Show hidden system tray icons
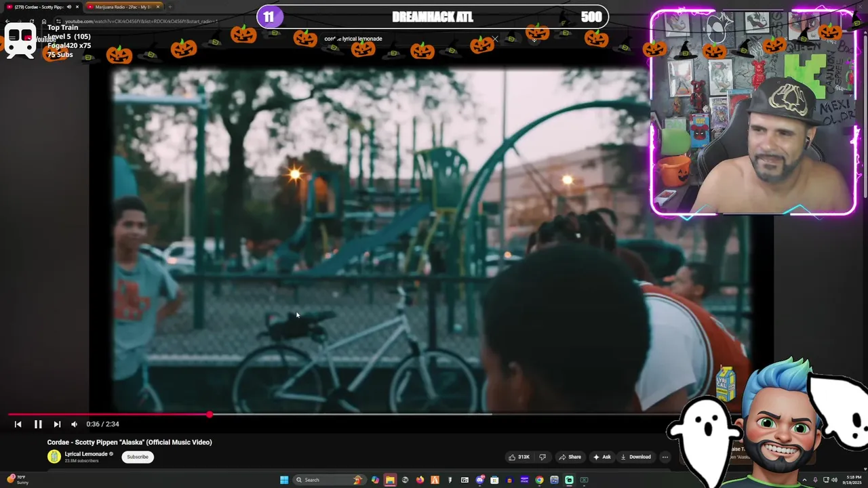The width and height of the screenshot is (868, 488). pos(805,480)
